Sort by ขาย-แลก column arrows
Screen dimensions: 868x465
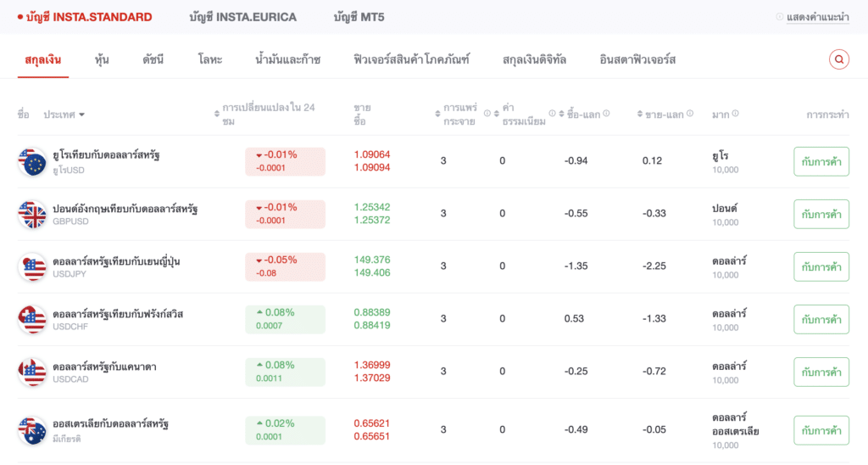pyautogui.click(x=637, y=114)
